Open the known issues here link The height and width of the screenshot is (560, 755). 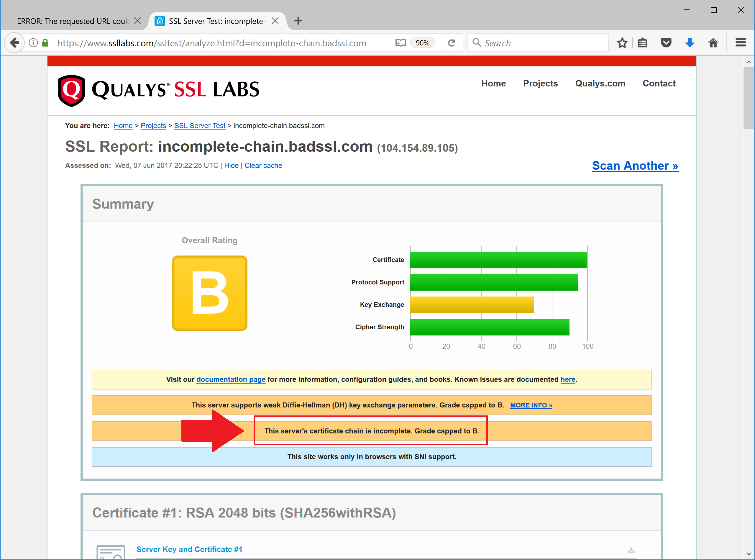coord(568,380)
